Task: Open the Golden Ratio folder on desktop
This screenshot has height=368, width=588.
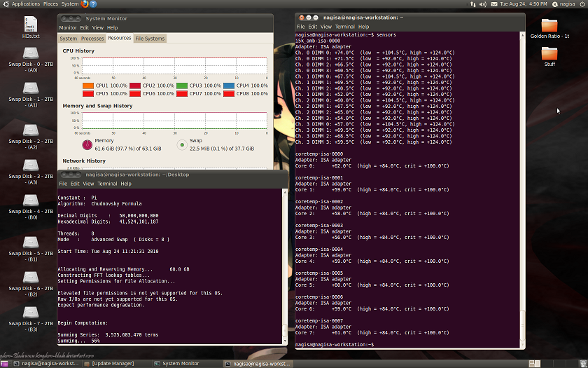Action: tap(549, 26)
